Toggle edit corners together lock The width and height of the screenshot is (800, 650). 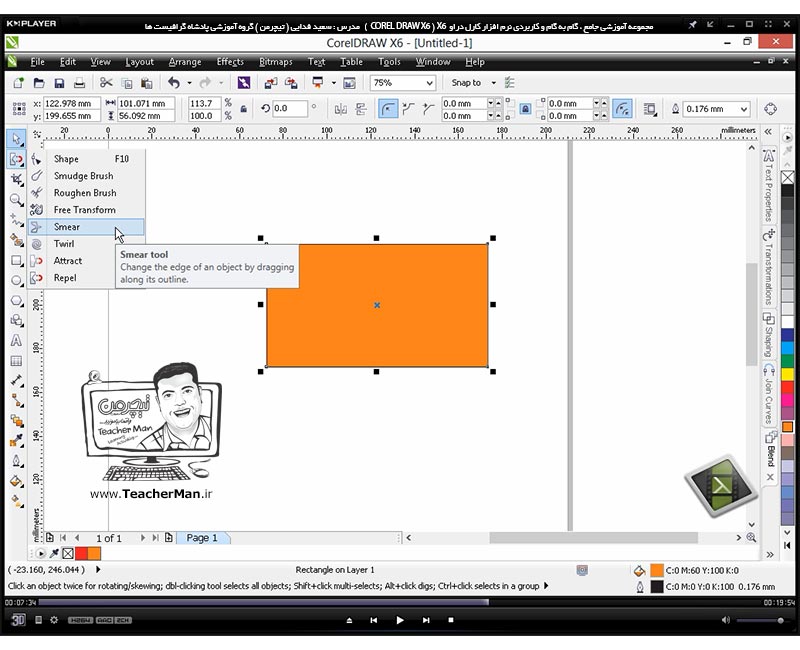tap(525, 109)
